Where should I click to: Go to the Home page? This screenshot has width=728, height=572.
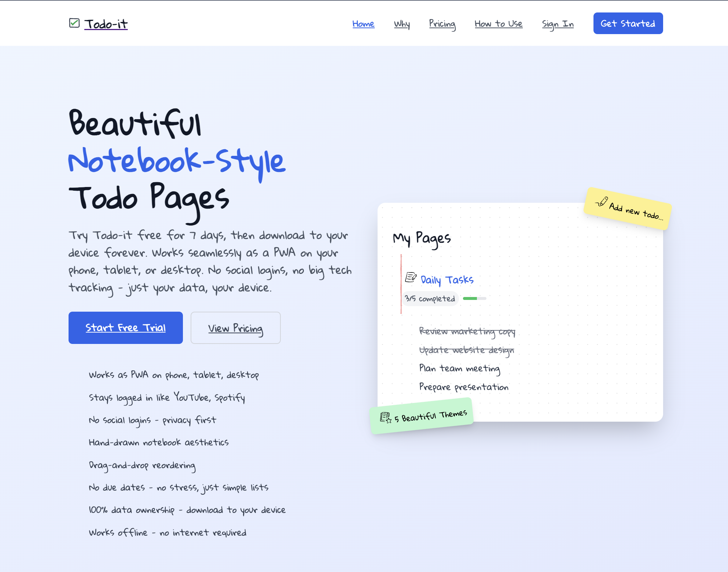[x=363, y=23]
